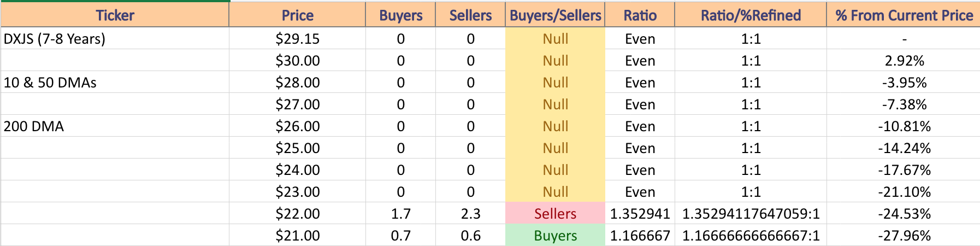Select the Price column header
The width and height of the screenshot is (980, 246).
coord(297,15)
